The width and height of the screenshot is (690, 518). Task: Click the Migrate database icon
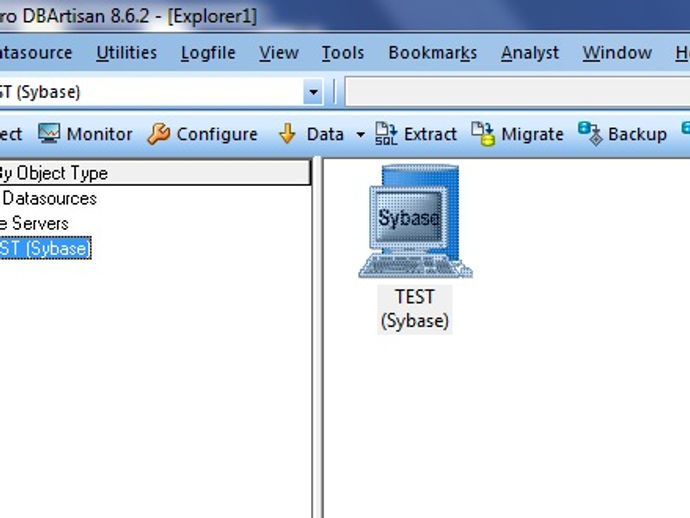(483, 134)
